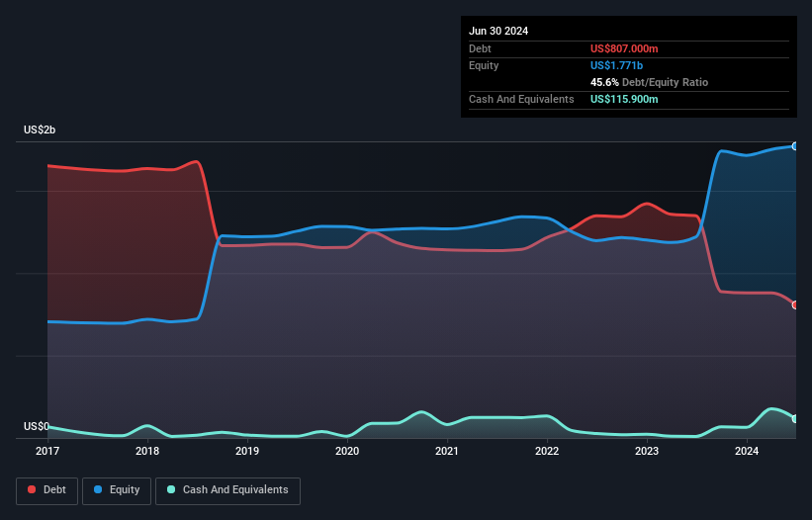This screenshot has height=520, width=812.
Task: Click the Equity label in tooltip
Action: 484,65
